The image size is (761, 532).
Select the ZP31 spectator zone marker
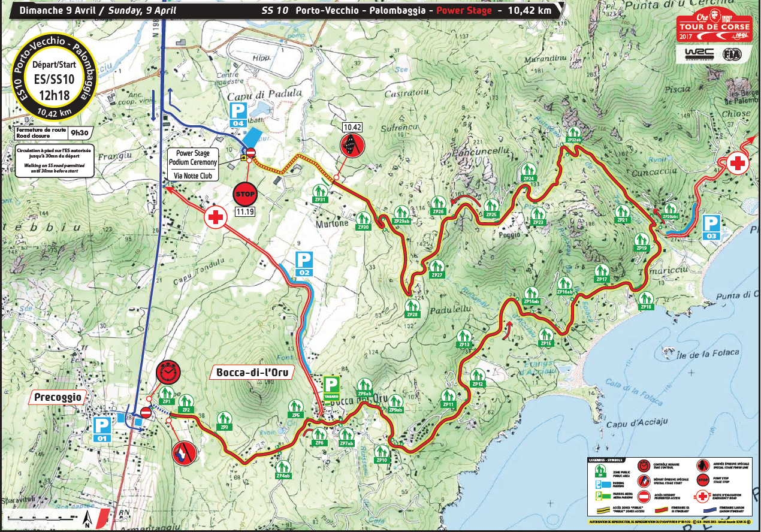(320, 193)
